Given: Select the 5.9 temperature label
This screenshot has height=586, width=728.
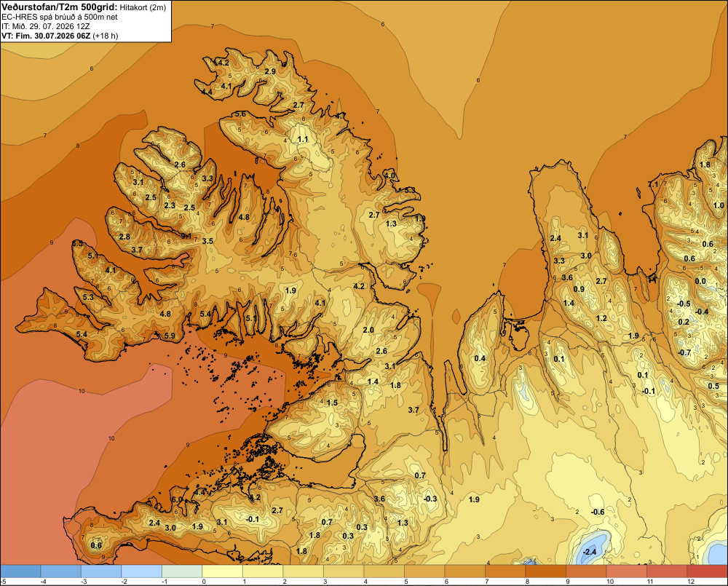Looking at the screenshot, I should tap(170, 336).
